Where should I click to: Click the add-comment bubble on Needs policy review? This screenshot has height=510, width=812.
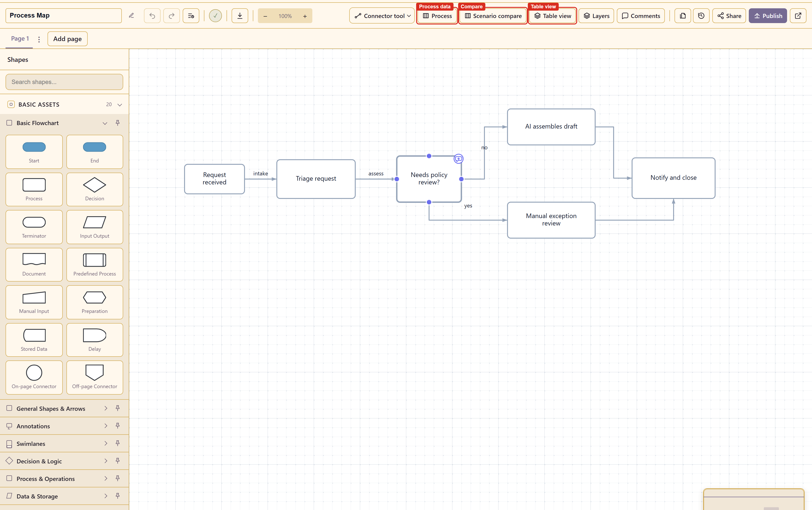point(458,159)
